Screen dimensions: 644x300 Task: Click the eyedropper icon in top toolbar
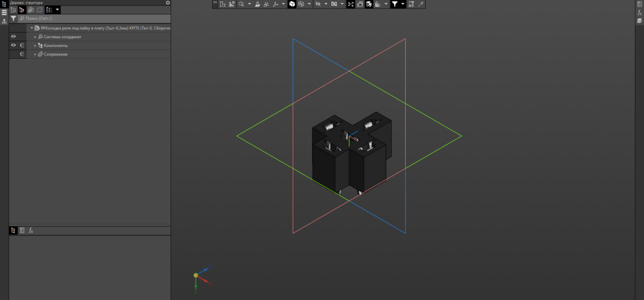[x=421, y=4]
